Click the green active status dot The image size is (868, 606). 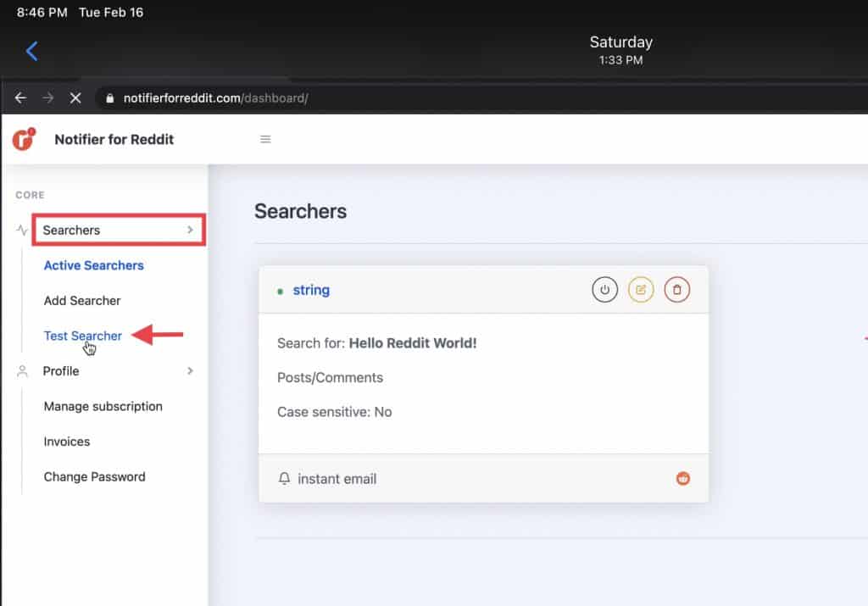point(280,291)
